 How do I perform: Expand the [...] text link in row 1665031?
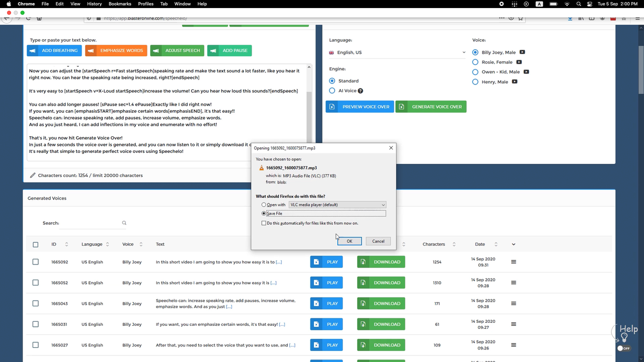282,324
